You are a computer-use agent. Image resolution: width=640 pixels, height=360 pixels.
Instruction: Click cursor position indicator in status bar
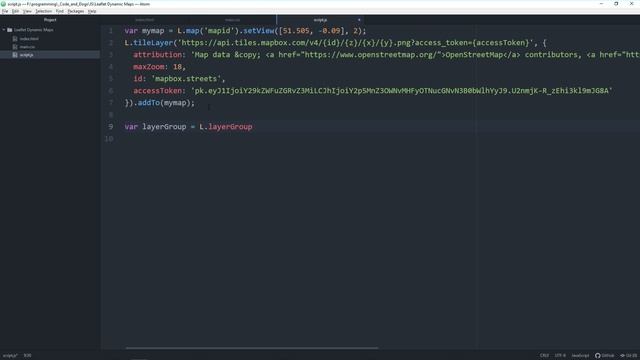click(x=27, y=356)
